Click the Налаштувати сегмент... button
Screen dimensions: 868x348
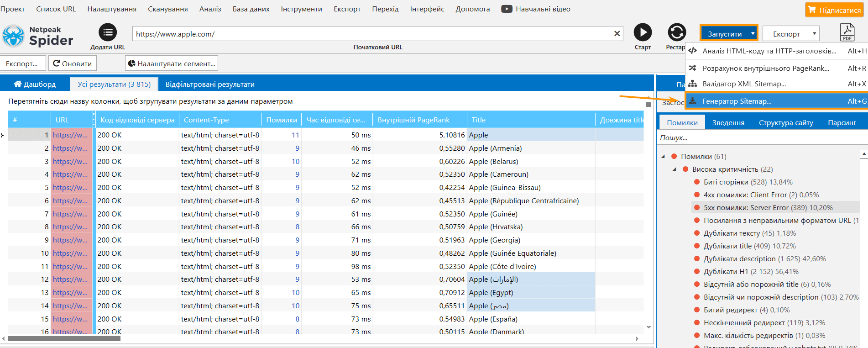pos(172,63)
